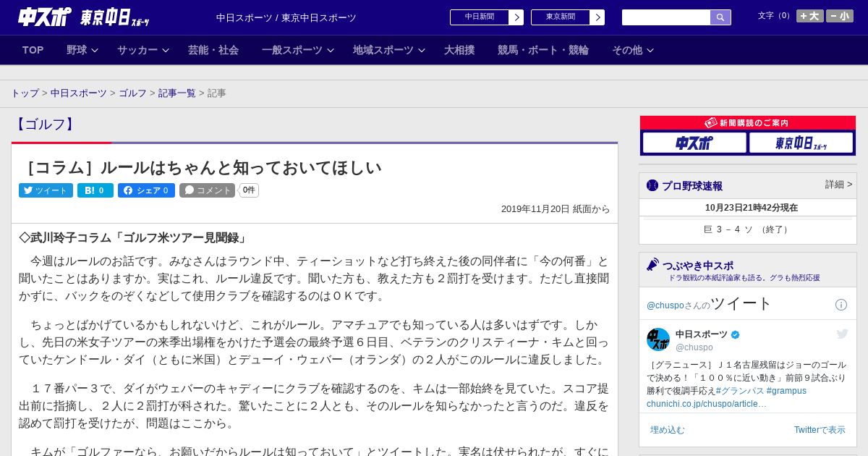Click the 中日スポーツ breadcrumb link
The height and width of the screenshot is (456, 868).
[x=79, y=93]
